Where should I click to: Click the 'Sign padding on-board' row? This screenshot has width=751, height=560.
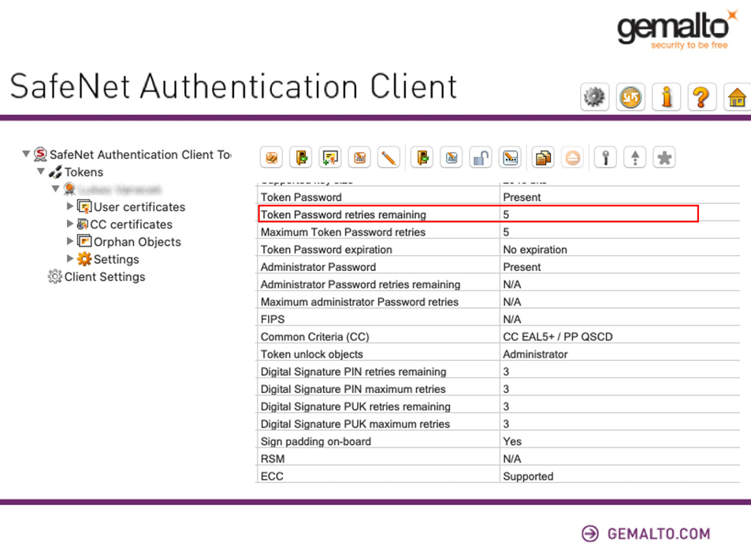(x=498, y=441)
